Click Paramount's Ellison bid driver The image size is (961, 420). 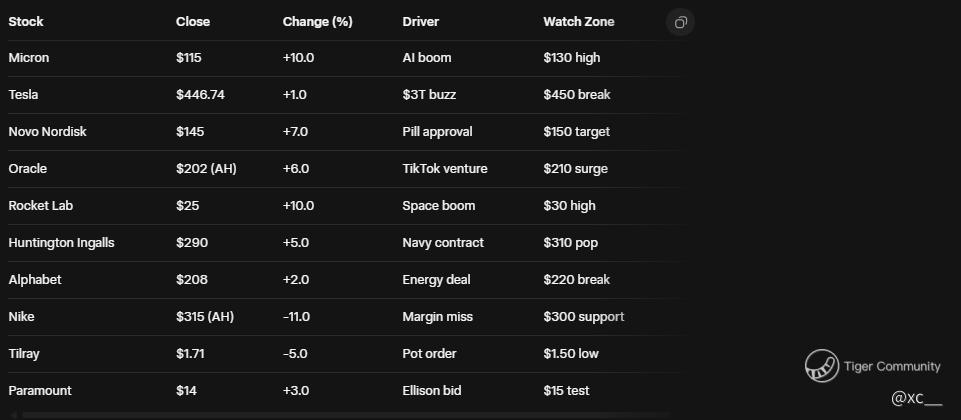(x=434, y=391)
